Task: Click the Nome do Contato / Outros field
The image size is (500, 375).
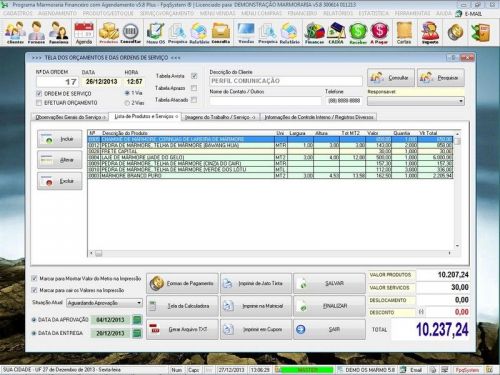Action: coord(266,101)
